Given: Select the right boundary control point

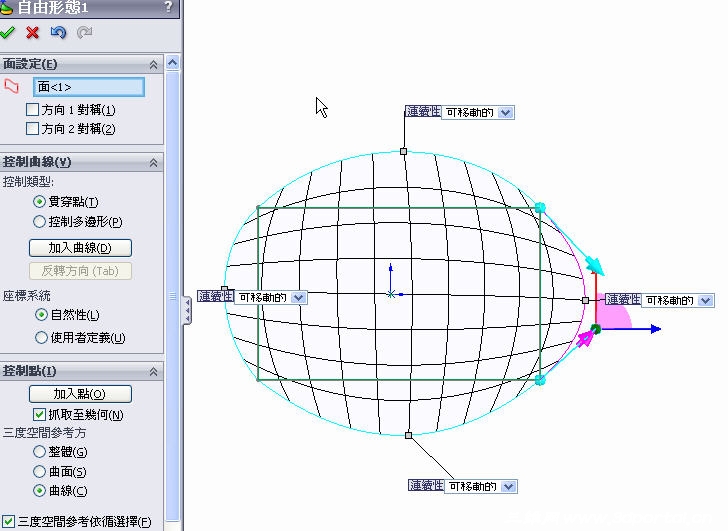Looking at the screenshot, I should pyautogui.click(x=585, y=300).
